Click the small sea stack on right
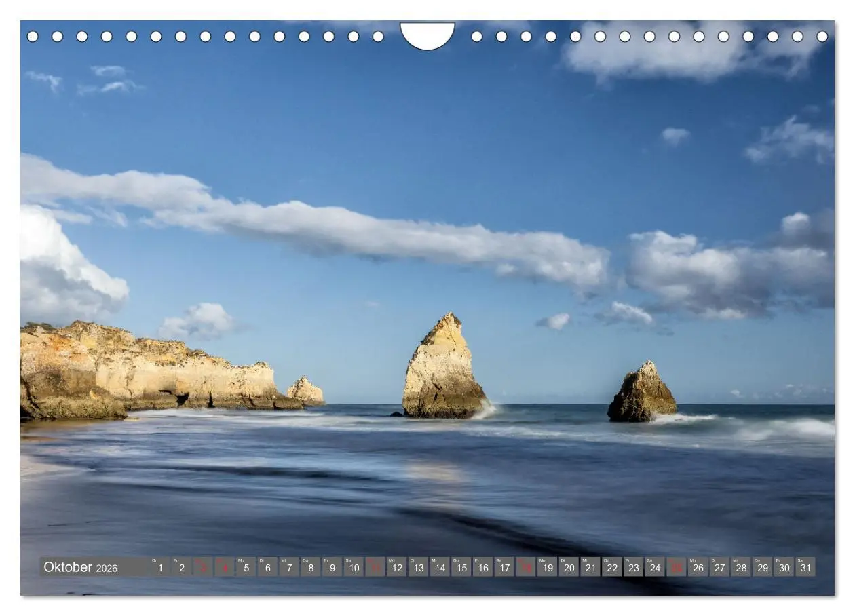855x616 pixels. [641, 392]
